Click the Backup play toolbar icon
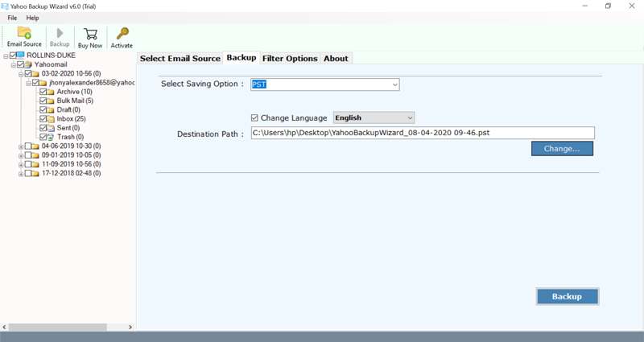 click(x=60, y=33)
